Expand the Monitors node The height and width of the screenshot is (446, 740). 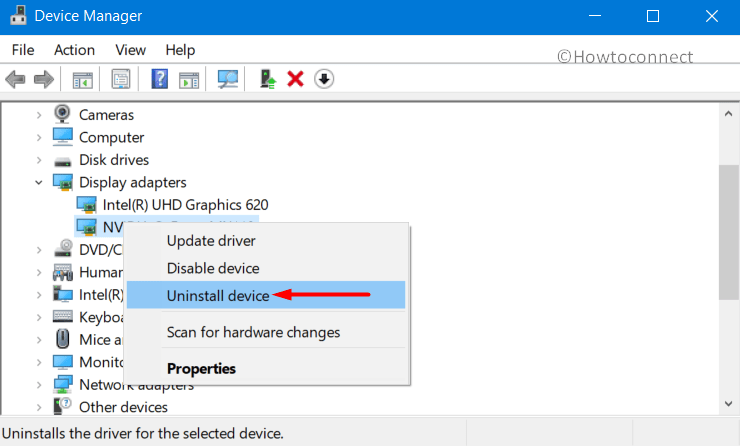pyautogui.click(x=39, y=362)
